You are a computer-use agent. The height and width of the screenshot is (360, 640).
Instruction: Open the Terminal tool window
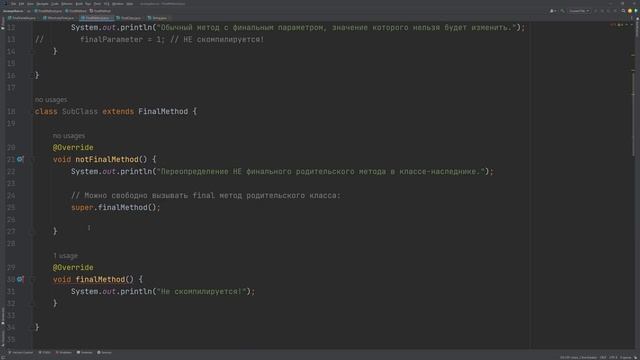(85, 352)
